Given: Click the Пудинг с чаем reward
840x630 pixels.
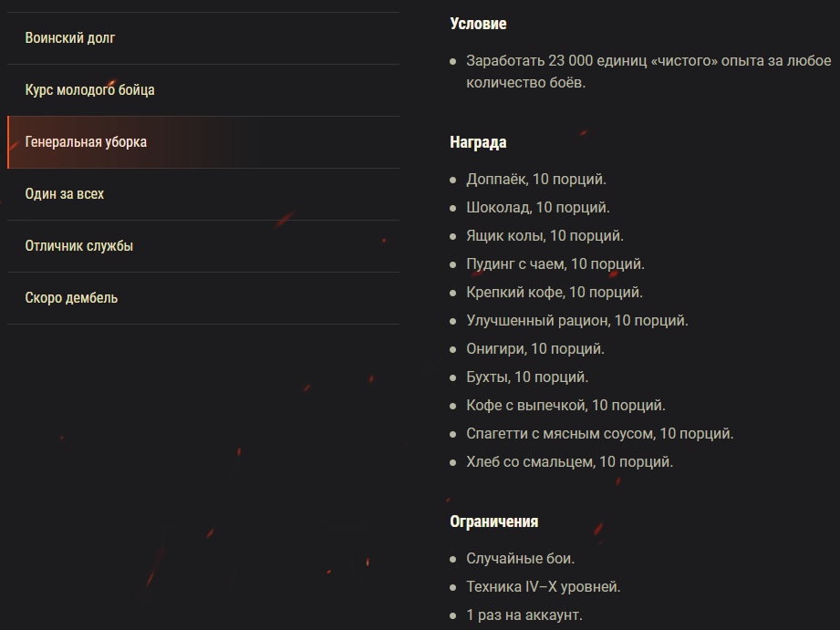Looking at the screenshot, I should point(555,264).
